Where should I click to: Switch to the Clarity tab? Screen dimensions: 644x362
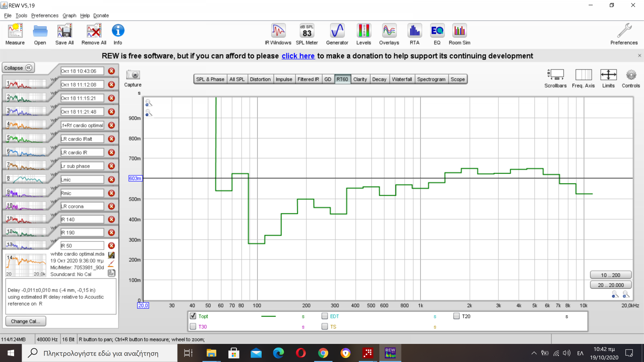360,79
